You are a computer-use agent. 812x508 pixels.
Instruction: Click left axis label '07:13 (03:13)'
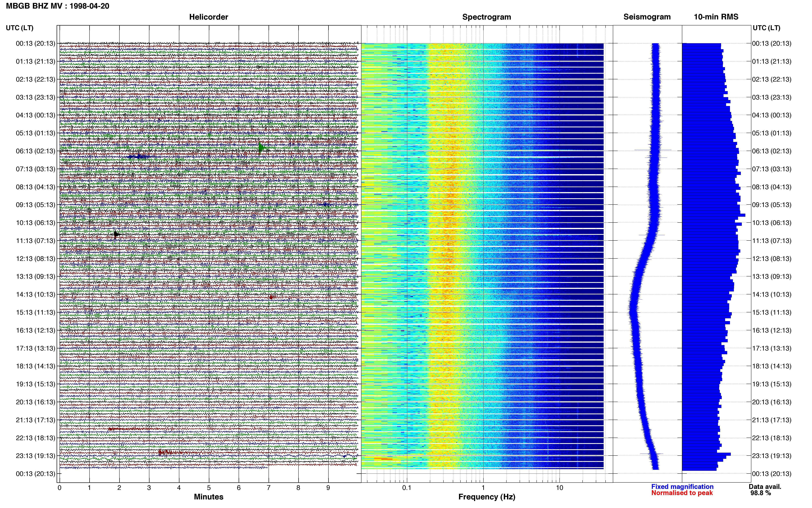(36, 169)
